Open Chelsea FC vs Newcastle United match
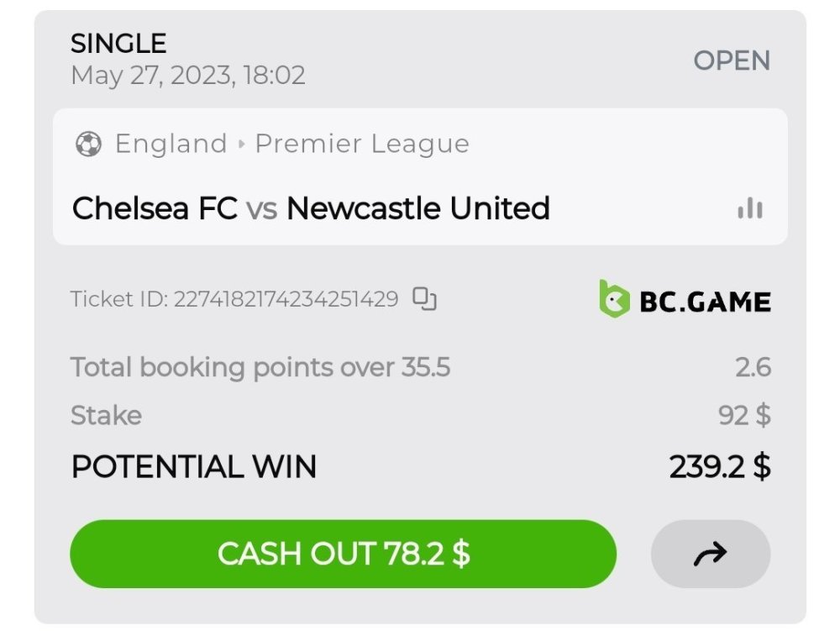 (x=311, y=208)
